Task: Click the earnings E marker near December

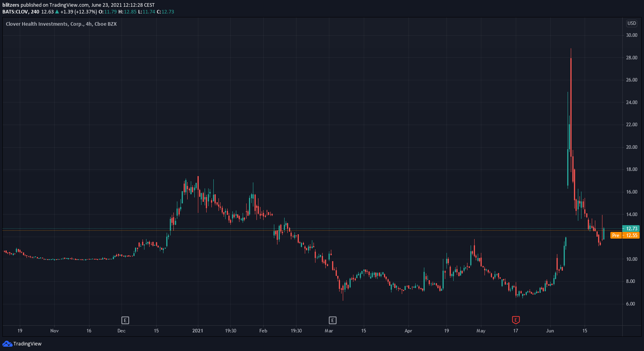Action: 125,320
